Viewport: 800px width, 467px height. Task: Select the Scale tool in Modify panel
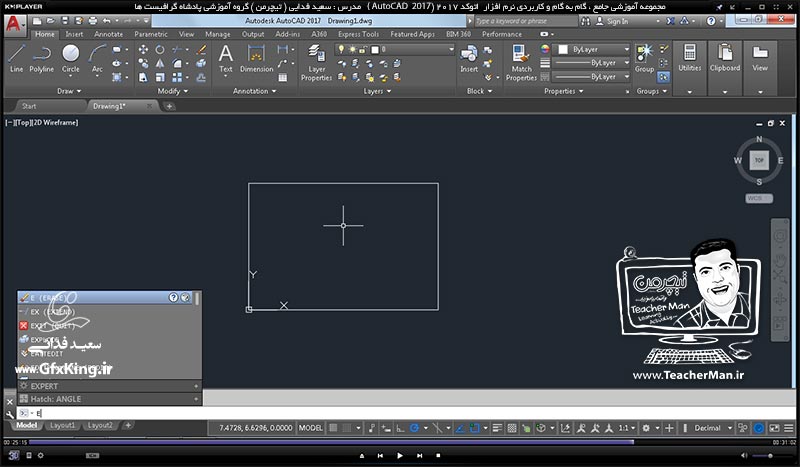[x=160, y=77]
